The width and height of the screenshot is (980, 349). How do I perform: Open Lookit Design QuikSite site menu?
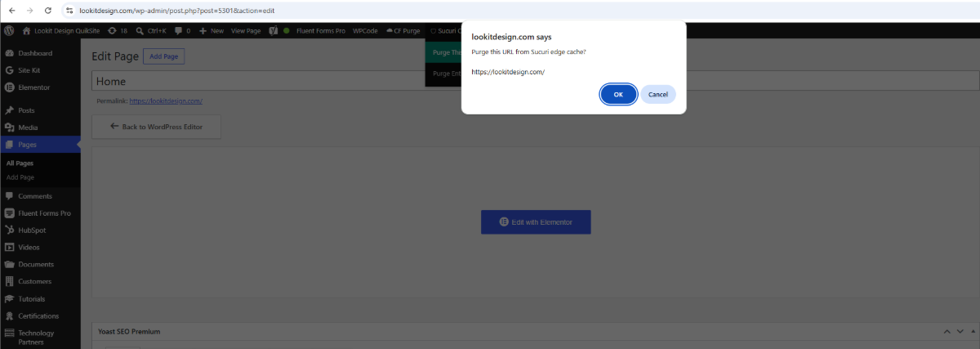click(60, 30)
